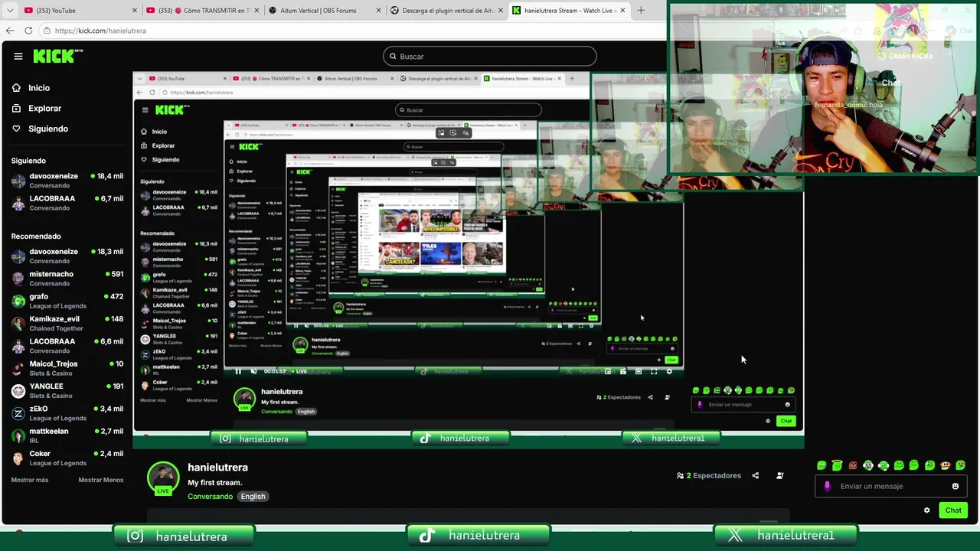Screen dimensions: 980x551
Task: Open grafo League of Legends channel, outer sidebar
Action: (x=67, y=301)
